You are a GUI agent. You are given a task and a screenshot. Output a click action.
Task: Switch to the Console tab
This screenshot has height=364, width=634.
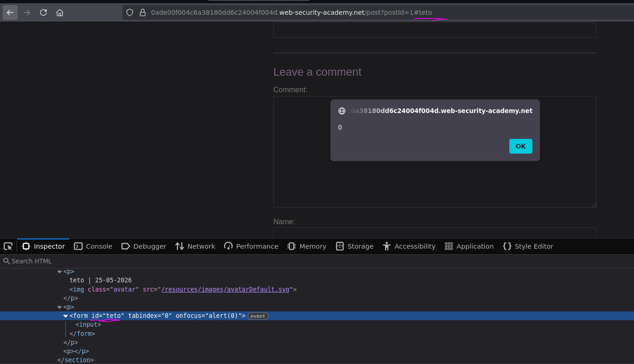[93, 246]
